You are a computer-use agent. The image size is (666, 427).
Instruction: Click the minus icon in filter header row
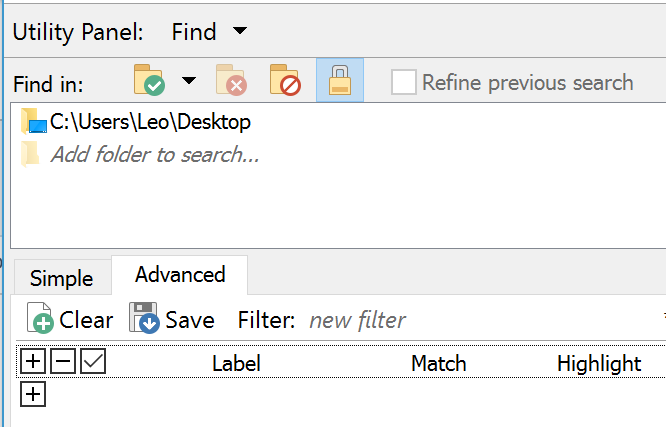pyautogui.click(x=63, y=362)
